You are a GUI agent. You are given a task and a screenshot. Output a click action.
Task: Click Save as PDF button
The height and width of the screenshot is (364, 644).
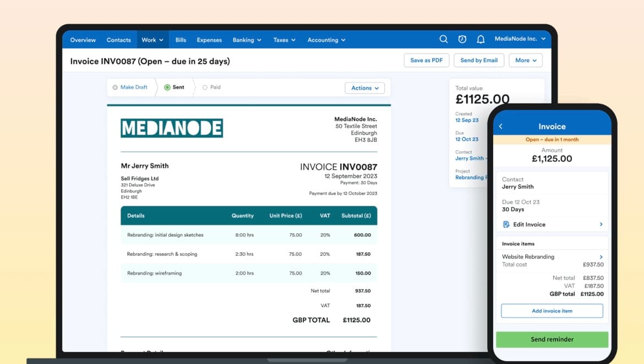426,60
